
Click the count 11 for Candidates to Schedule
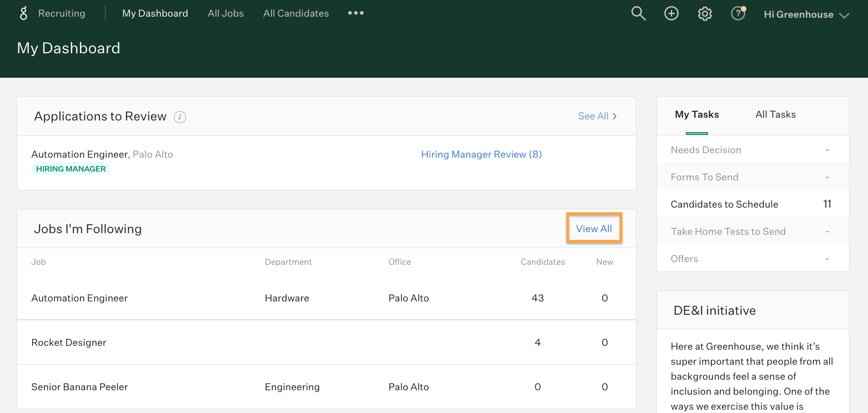coord(827,204)
